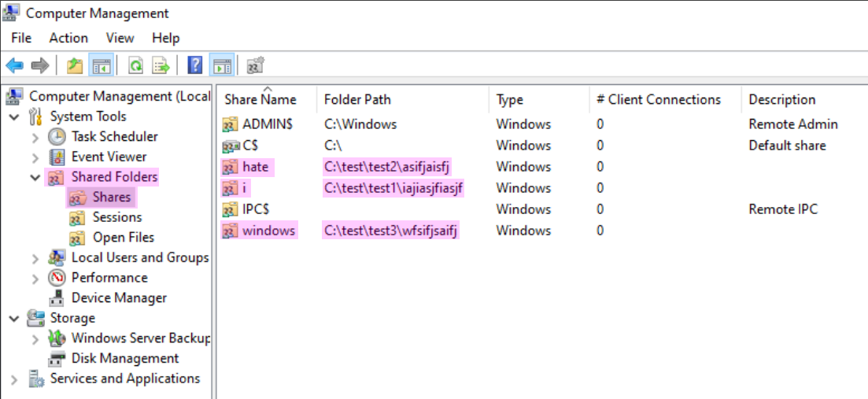Image resolution: width=868 pixels, height=399 pixels.
Task: Click the Export List toolbar icon
Action: [161, 66]
